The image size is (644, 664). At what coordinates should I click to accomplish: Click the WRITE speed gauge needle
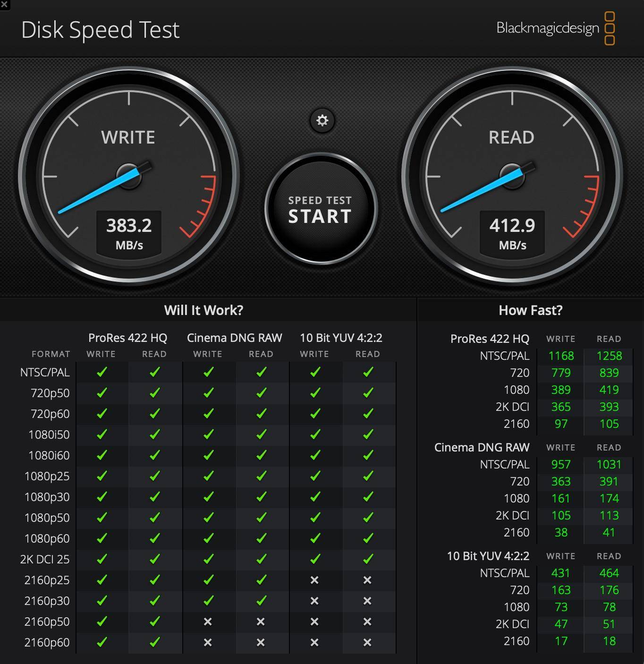click(99, 191)
